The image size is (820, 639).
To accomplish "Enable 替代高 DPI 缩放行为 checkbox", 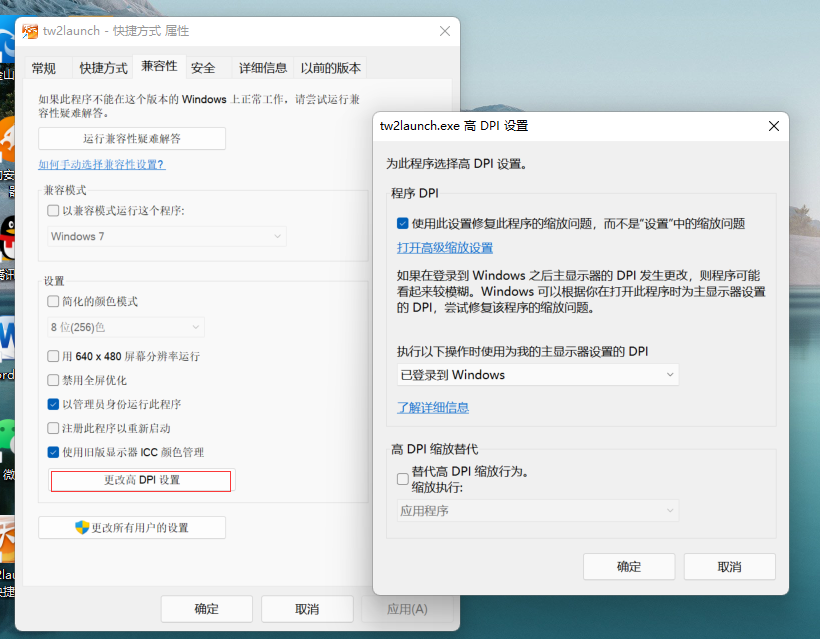I will (403, 479).
